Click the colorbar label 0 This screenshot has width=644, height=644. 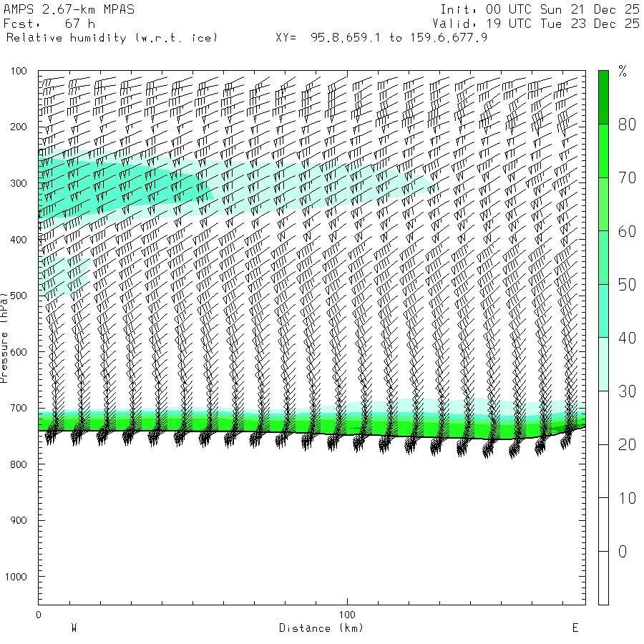623,552
